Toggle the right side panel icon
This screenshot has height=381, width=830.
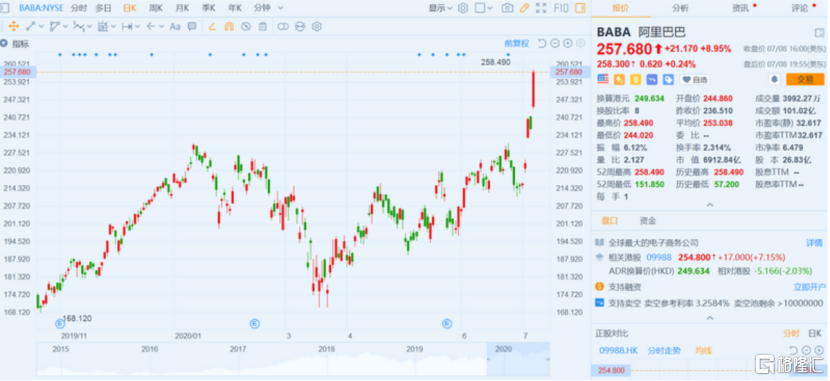[581, 8]
